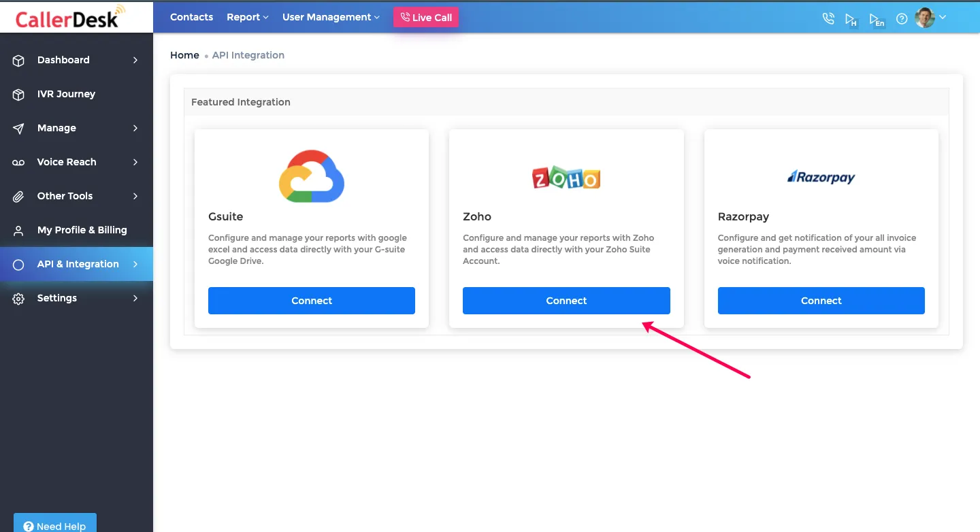Image resolution: width=980 pixels, height=532 pixels.
Task: Click the API Integration breadcrumb text
Action: (x=248, y=55)
